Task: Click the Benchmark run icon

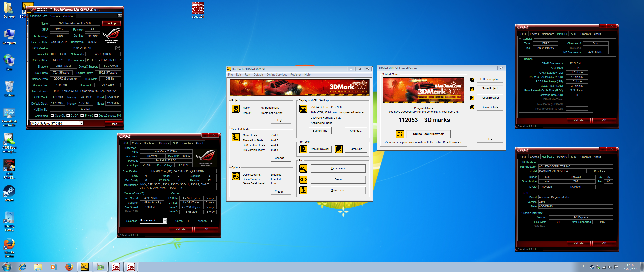Action: (303, 168)
